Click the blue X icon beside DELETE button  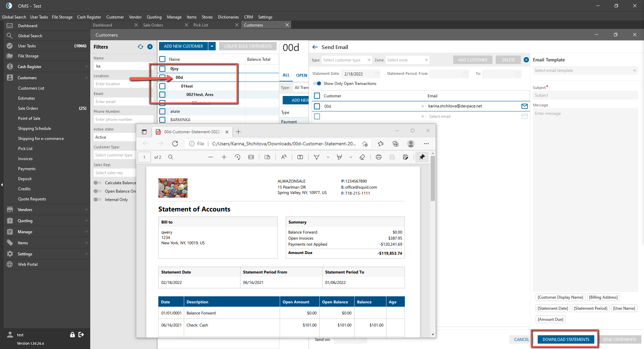[x=526, y=60]
